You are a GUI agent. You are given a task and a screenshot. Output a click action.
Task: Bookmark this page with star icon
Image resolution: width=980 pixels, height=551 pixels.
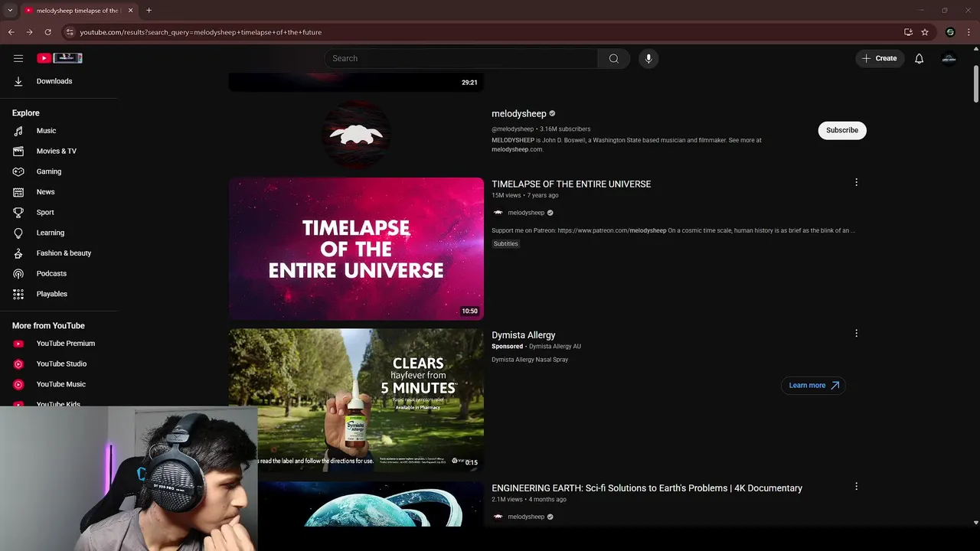(x=925, y=32)
